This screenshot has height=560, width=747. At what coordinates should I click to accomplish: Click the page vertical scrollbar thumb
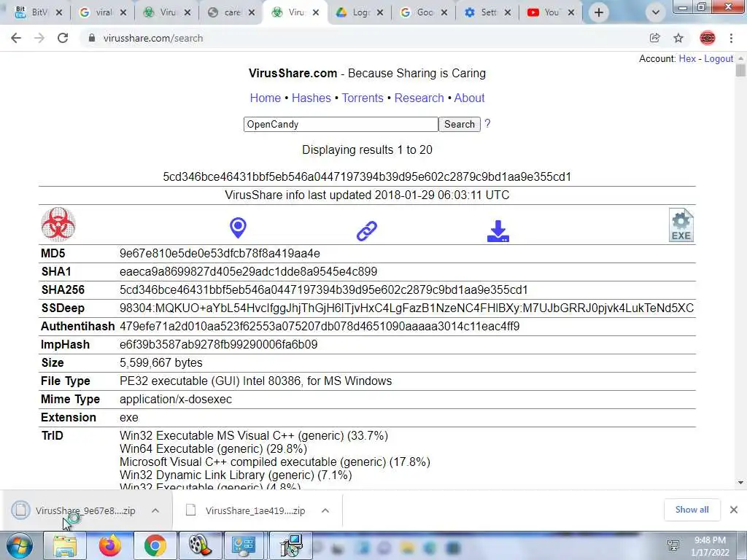740,71
